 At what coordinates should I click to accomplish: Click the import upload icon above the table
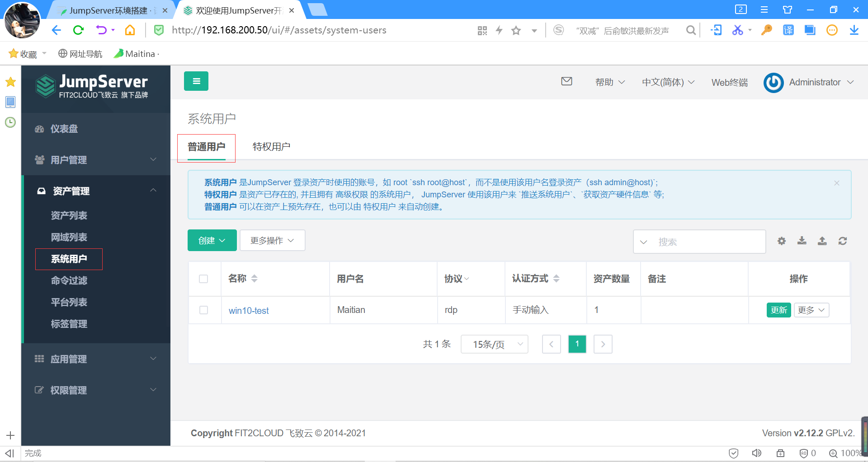pyautogui.click(x=822, y=241)
